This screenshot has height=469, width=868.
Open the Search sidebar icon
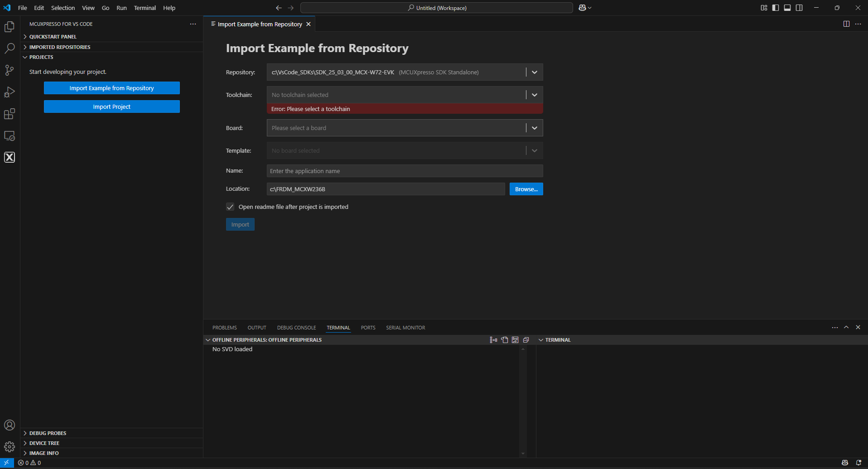(10, 48)
